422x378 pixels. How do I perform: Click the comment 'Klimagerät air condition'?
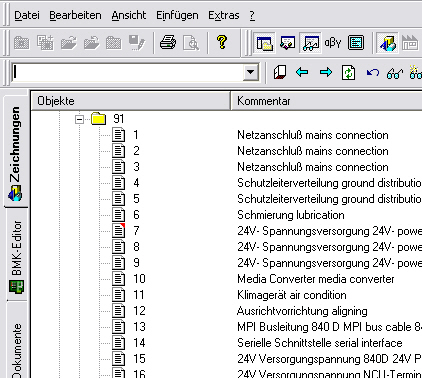[292, 295]
